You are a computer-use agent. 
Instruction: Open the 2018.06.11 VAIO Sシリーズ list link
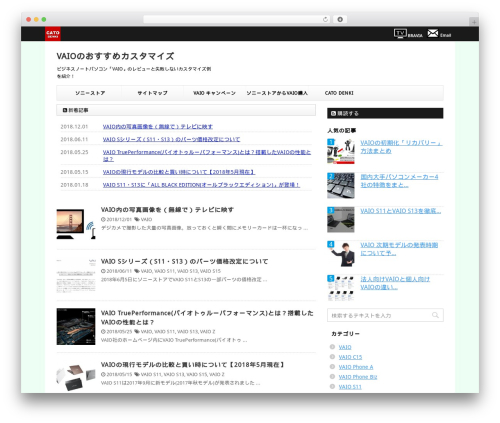[x=171, y=139]
